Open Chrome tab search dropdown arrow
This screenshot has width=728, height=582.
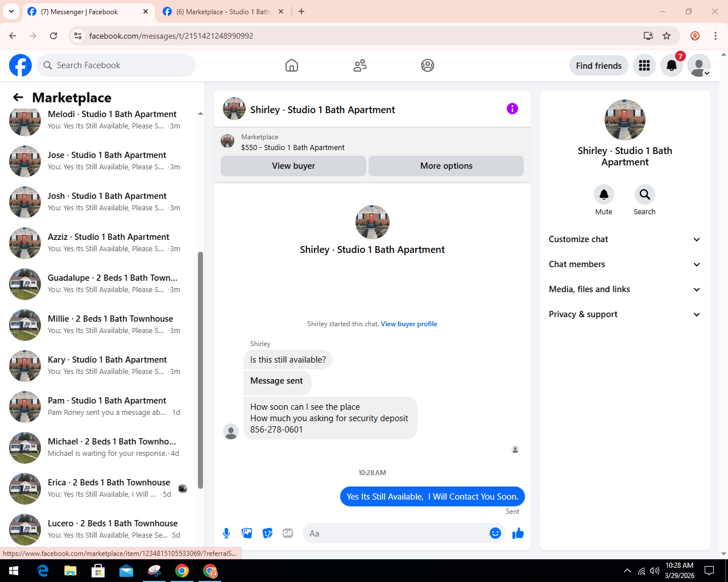11,11
